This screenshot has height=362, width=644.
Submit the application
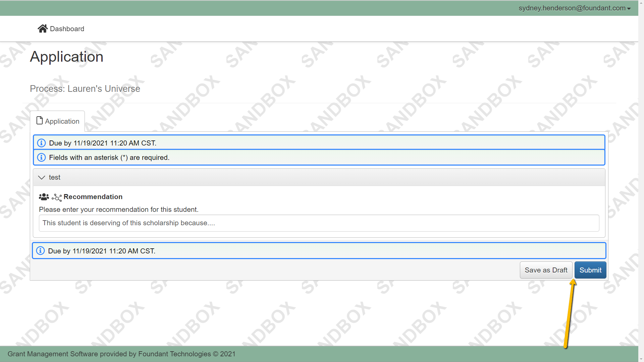[x=590, y=270]
